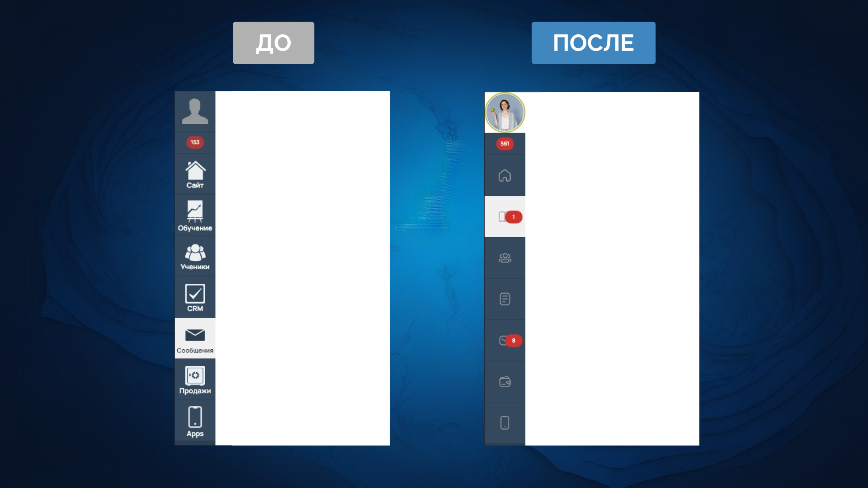Select the list/notes icon in ПОСЛЕ sidebar
Viewport: 868px width, 488px height.
(505, 299)
